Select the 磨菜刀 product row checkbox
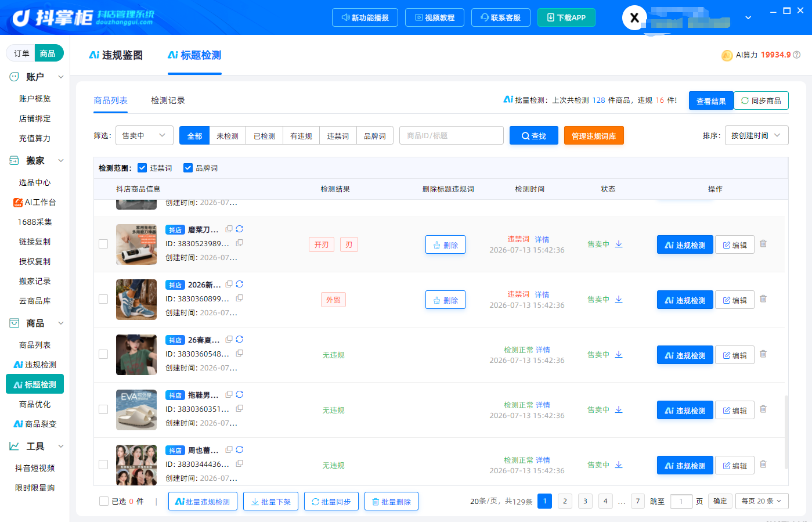The height and width of the screenshot is (522, 812). (x=103, y=244)
